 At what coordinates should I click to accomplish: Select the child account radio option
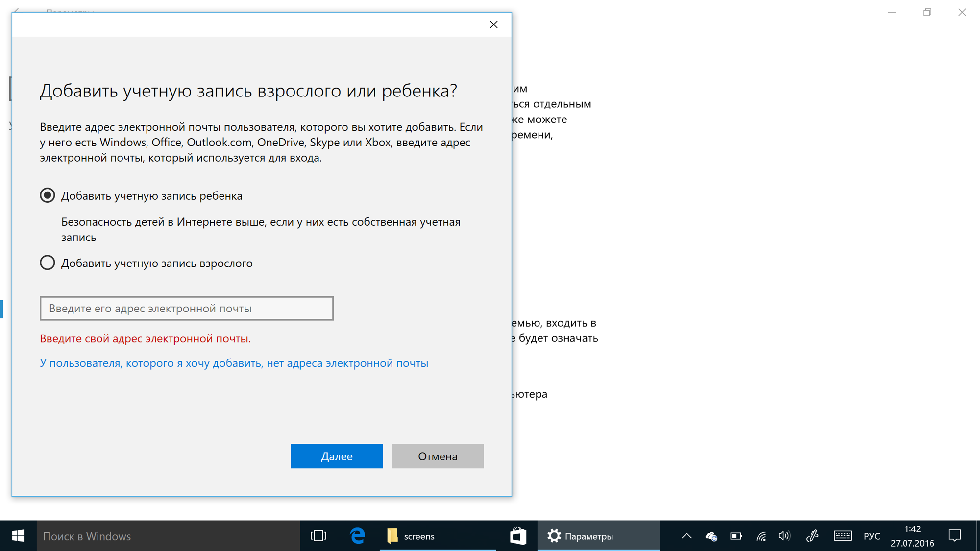(x=47, y=195)
